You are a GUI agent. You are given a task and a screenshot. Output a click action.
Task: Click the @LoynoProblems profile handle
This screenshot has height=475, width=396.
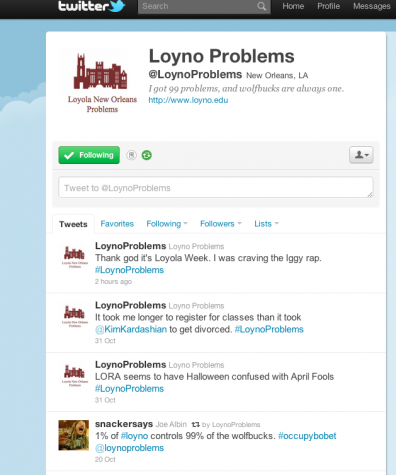click(195, 74)
